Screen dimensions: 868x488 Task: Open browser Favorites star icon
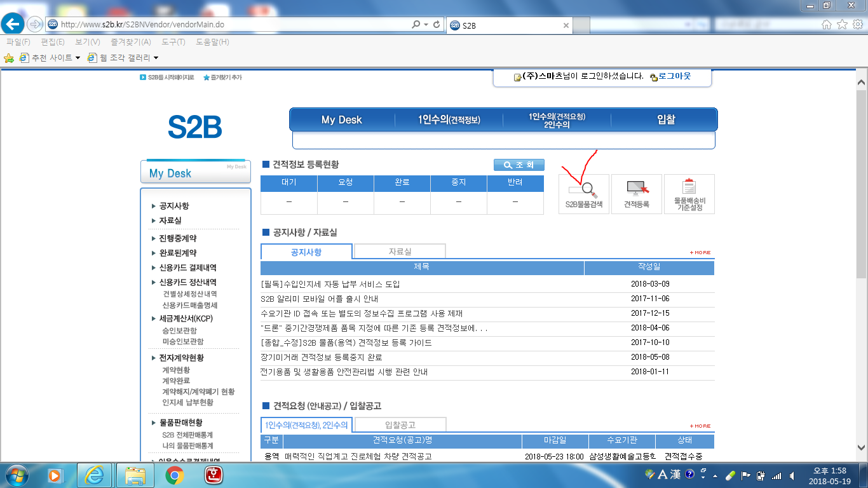(842, 24)
